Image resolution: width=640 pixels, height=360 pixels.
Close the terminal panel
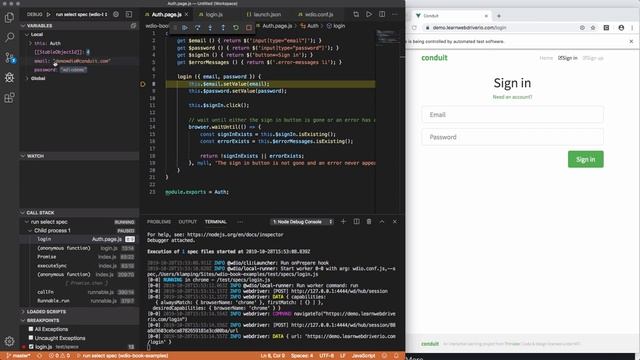tap(395, 222)
